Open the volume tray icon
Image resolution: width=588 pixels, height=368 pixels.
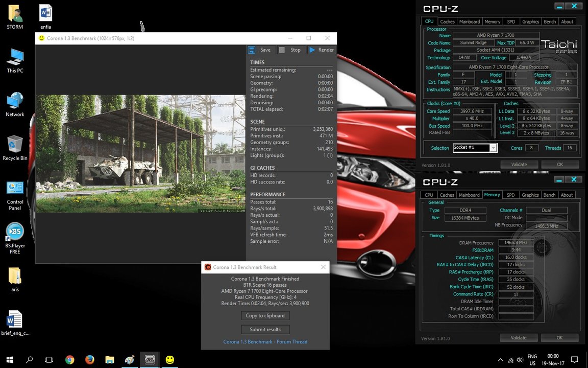point(520,360)
